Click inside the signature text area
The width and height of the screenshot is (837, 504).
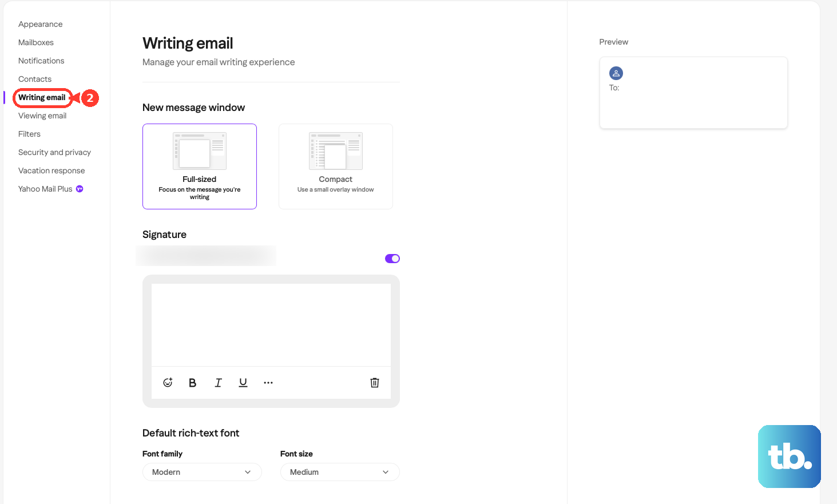tap(271, 325)
